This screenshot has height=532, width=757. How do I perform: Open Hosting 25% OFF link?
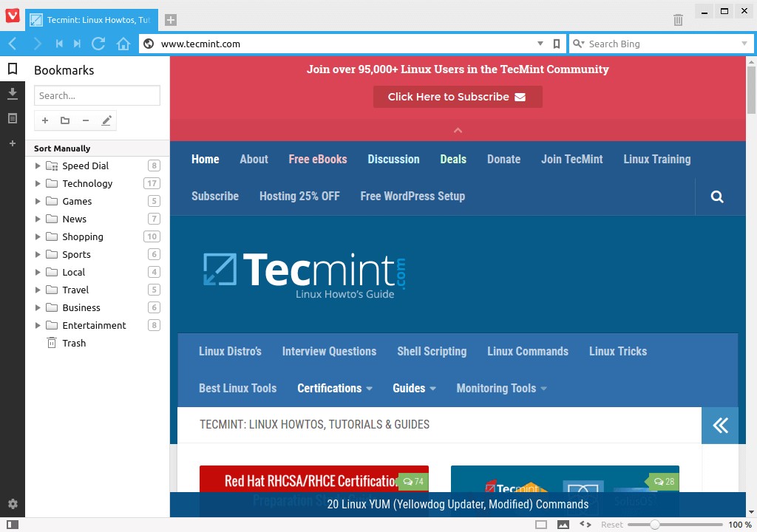click(x=299, y=197)
